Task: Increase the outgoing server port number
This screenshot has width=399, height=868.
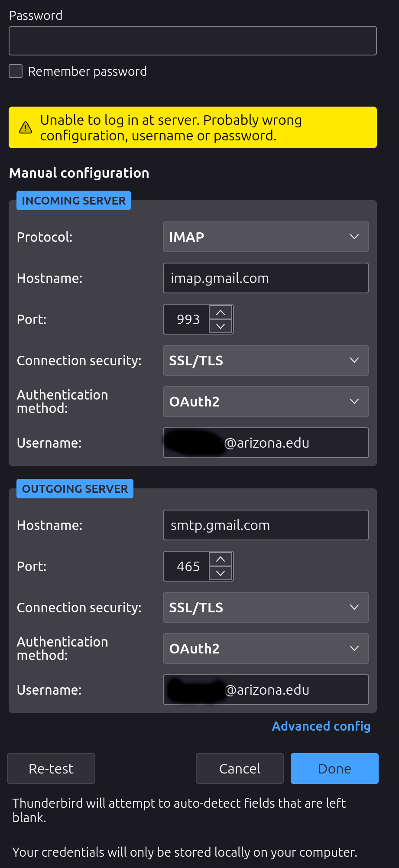Action: point(221,559)
